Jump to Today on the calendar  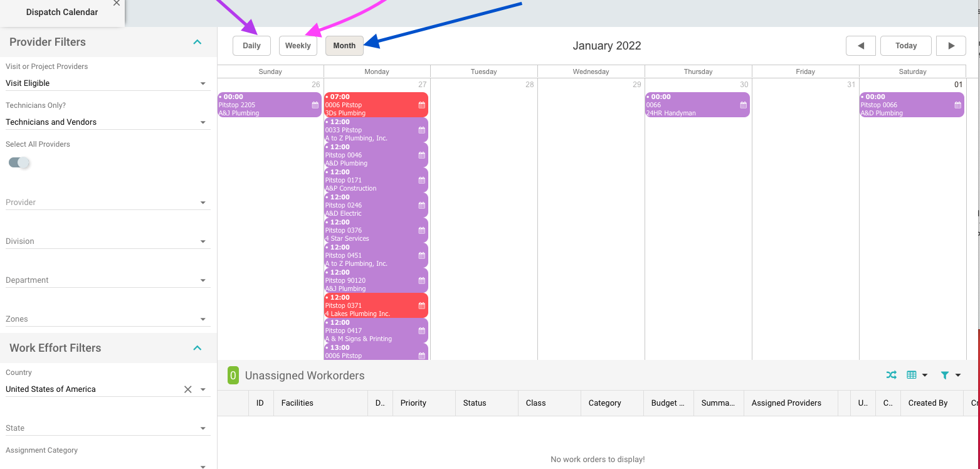(x=905, y=46)
